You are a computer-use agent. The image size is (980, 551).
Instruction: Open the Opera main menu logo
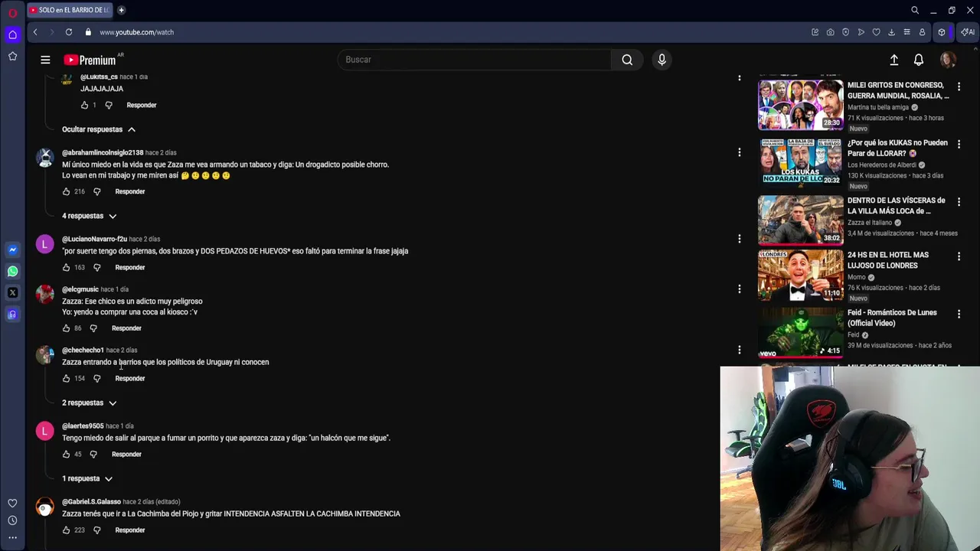point(12,12)
